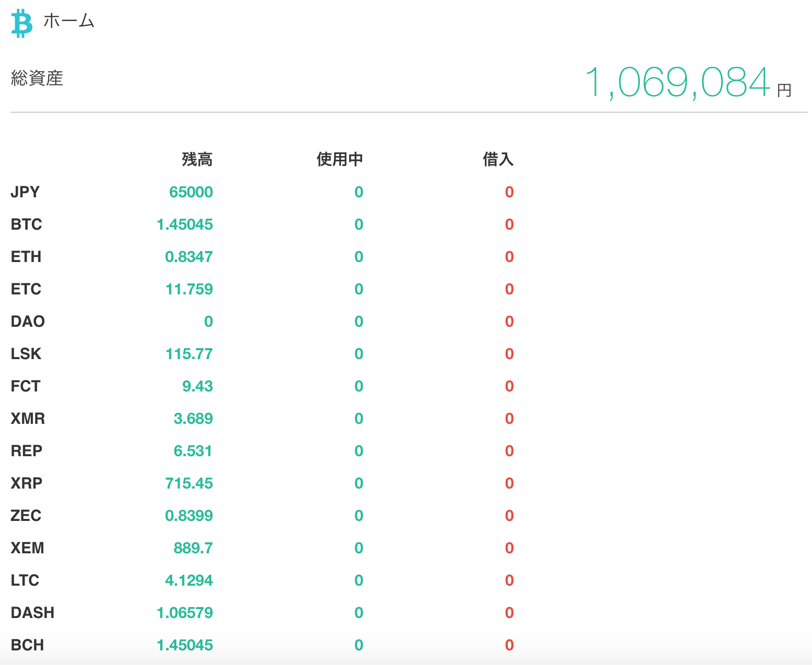This screenshot has width=812, height=665.
Task: Click the JPY row label
Action: pyautogui.click(x=25, y=192)
